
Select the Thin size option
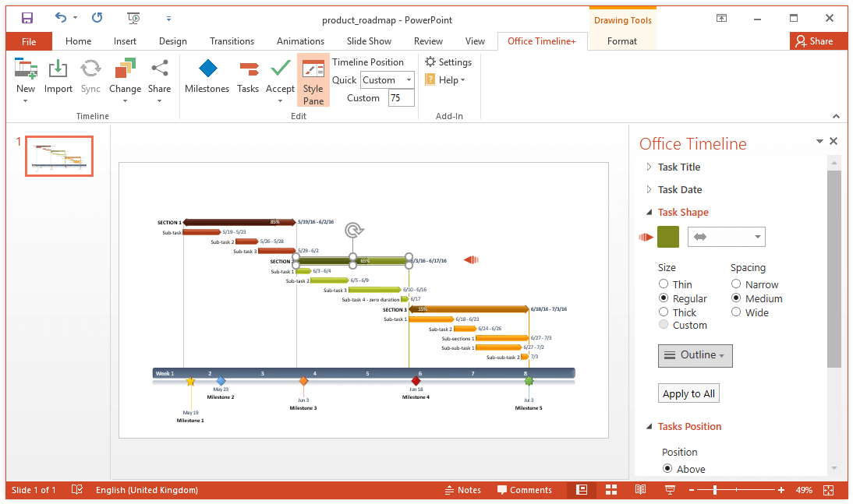click(664, 284)
